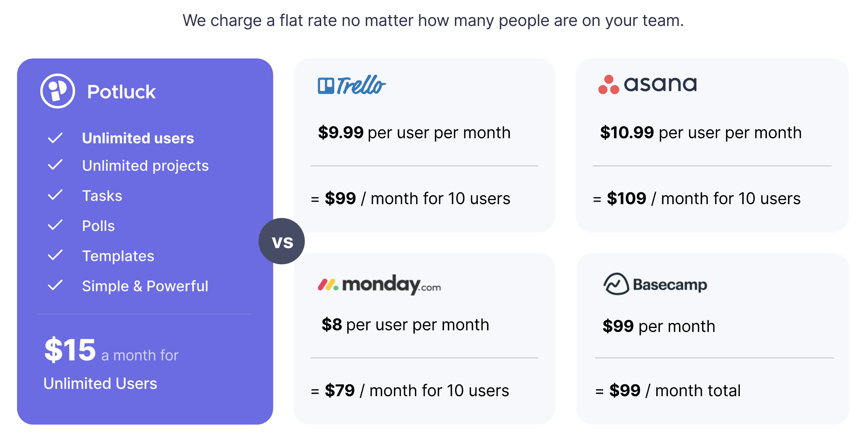Click the dark VS circle badge
Image resolution: width=868 pixels, height=440 pixels.
[x=281, y=241]
